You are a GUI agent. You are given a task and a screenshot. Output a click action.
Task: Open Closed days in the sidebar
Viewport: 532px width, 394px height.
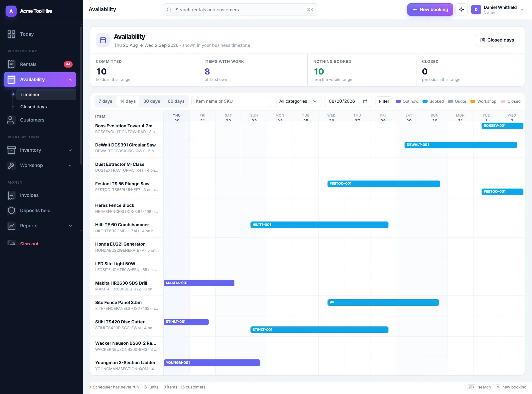click(x=46, y=107)
